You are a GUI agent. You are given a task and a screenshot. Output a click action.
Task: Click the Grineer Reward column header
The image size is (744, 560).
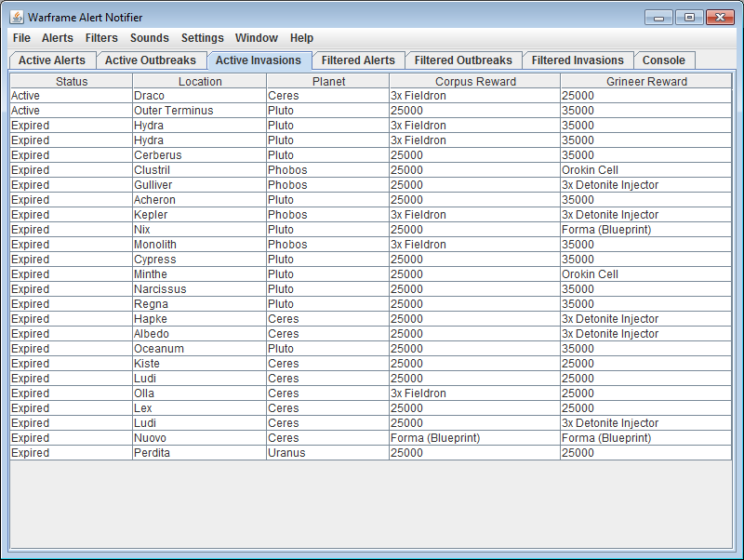646,81
